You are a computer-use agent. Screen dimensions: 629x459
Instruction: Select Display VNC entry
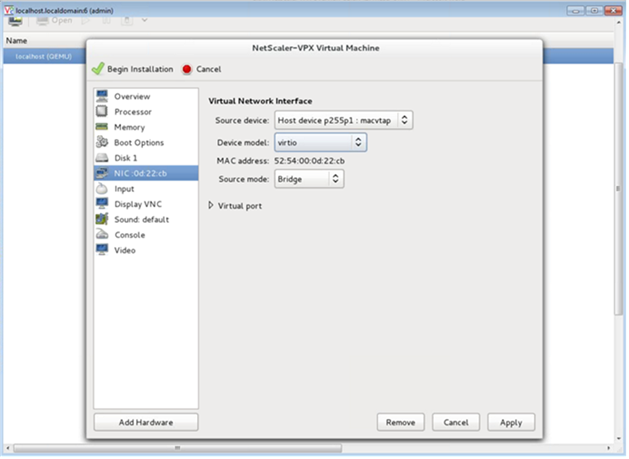click(x=146, y=204)
